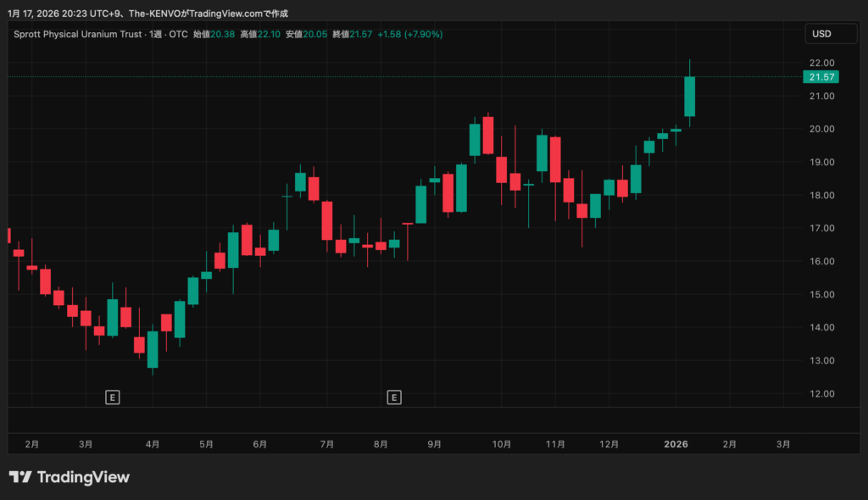Open the USD currency selector
Image resolution: width=868 pixels, height=500 pixels.
pyautogui.click(x=821, y=34)
